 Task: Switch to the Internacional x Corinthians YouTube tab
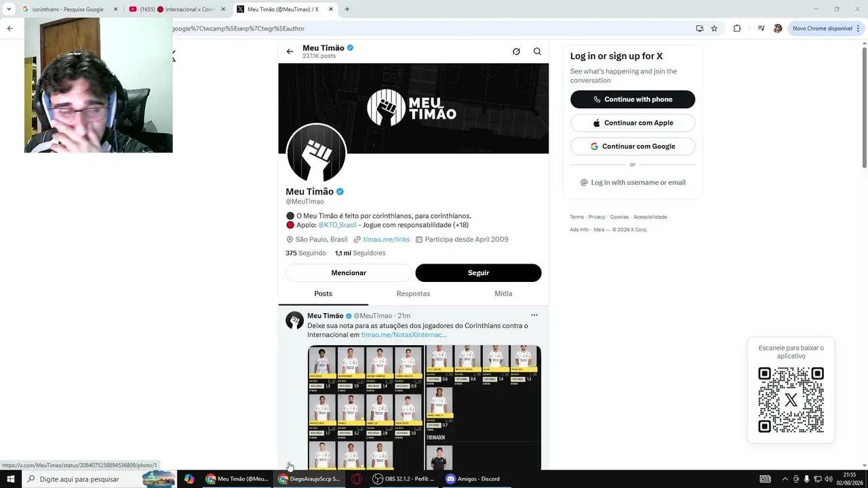point(176,9)
